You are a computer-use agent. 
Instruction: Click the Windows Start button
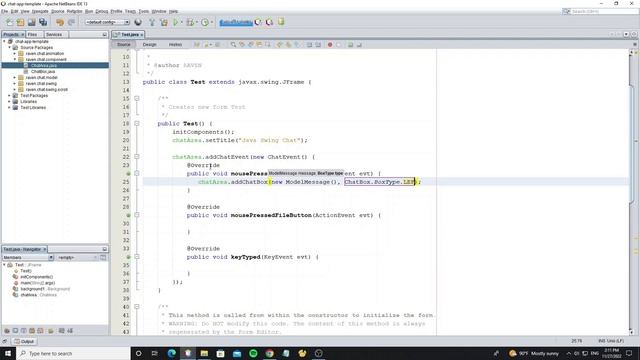(8, 353)
